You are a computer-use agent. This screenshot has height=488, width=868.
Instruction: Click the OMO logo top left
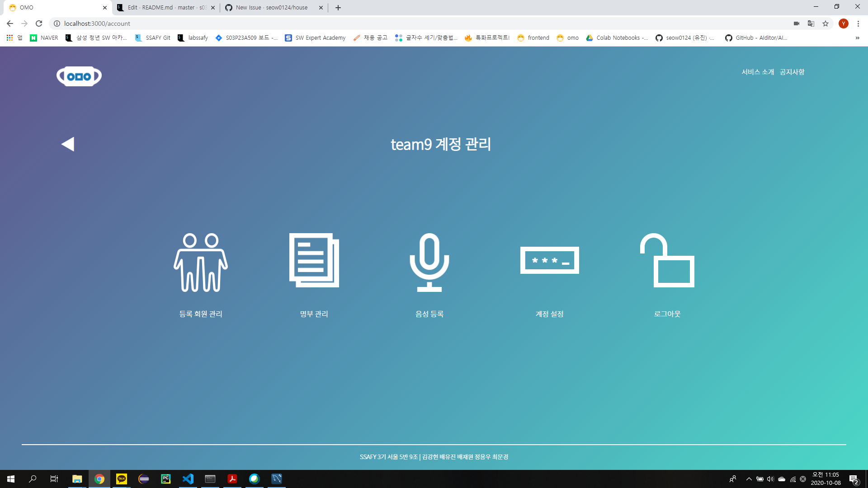coord(79,76)
